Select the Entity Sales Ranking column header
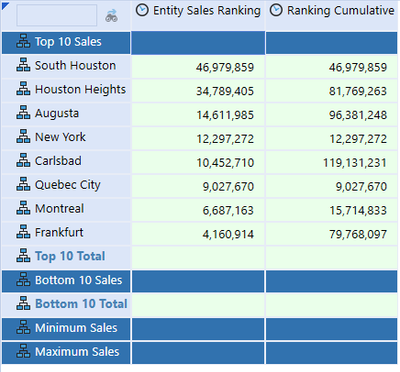The height and width of the screenshot is (372, 400). tap(198, 15)
